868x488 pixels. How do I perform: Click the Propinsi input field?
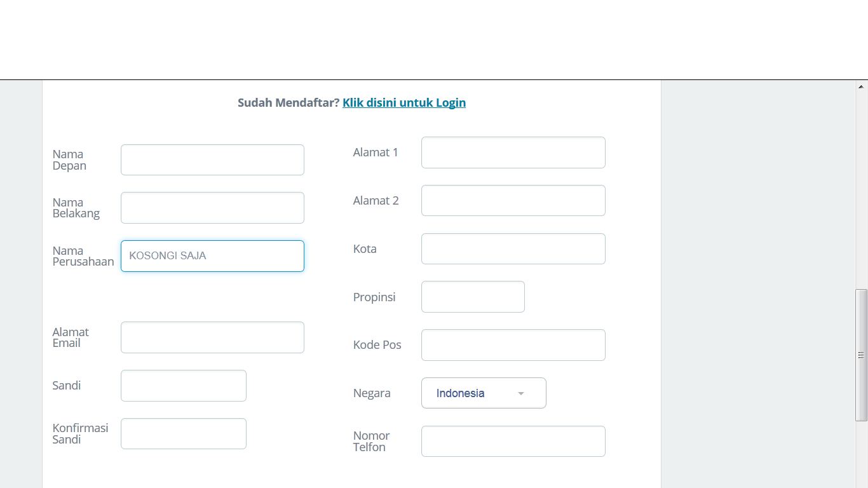[473, 297]
